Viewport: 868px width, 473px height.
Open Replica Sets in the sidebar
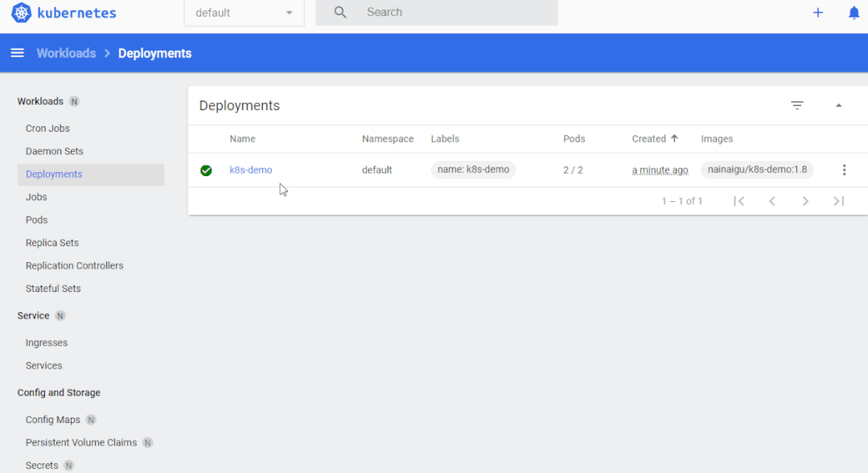pyautogui.click(x=52, y=243)
